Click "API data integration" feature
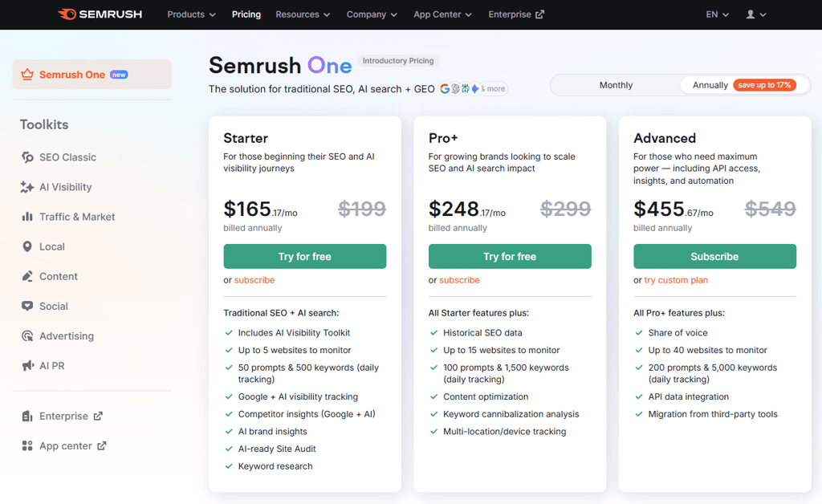822x504 pixels. 688,396
